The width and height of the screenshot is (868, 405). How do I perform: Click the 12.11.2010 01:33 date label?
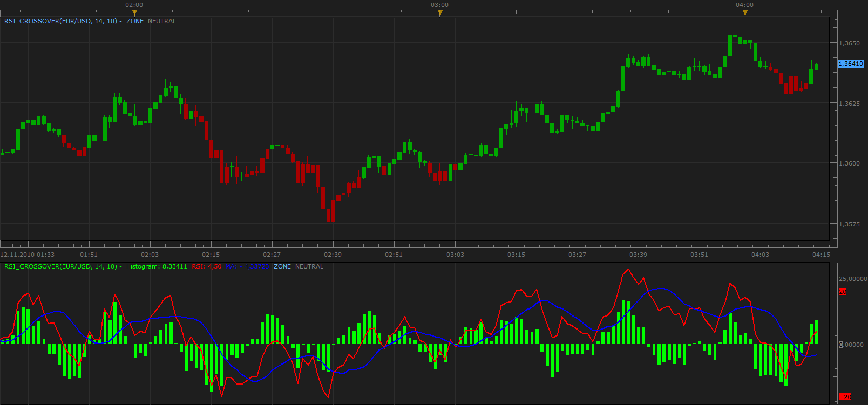point(28,255)
